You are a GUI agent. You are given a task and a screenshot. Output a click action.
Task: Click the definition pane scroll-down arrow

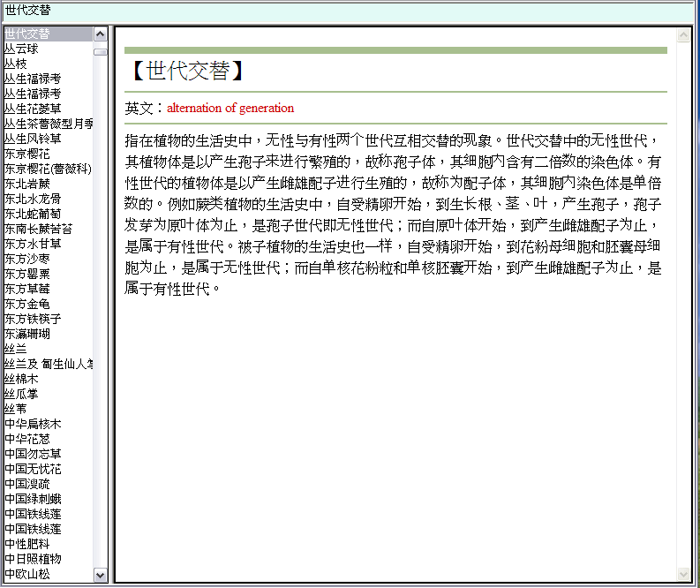(x=683, y=574)
